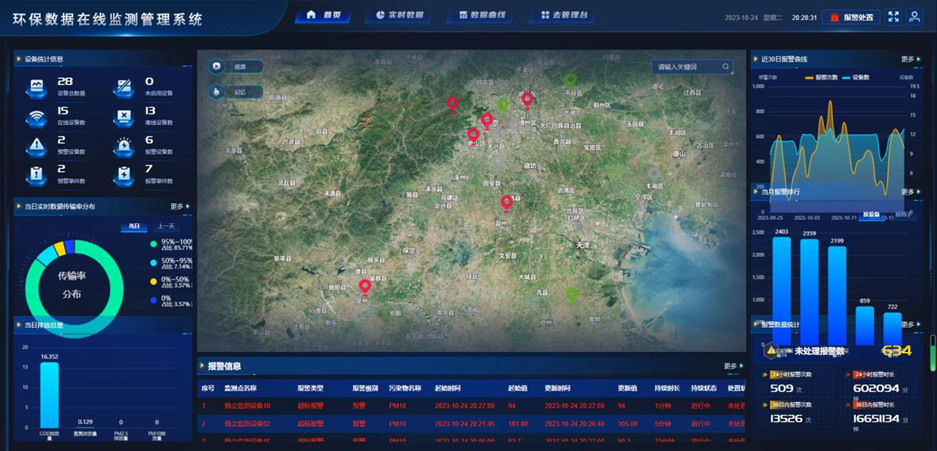Toggle fullscreen mode icon
Image resolution: width=937 pixels, height=451 pixels.
coord(894,17)
